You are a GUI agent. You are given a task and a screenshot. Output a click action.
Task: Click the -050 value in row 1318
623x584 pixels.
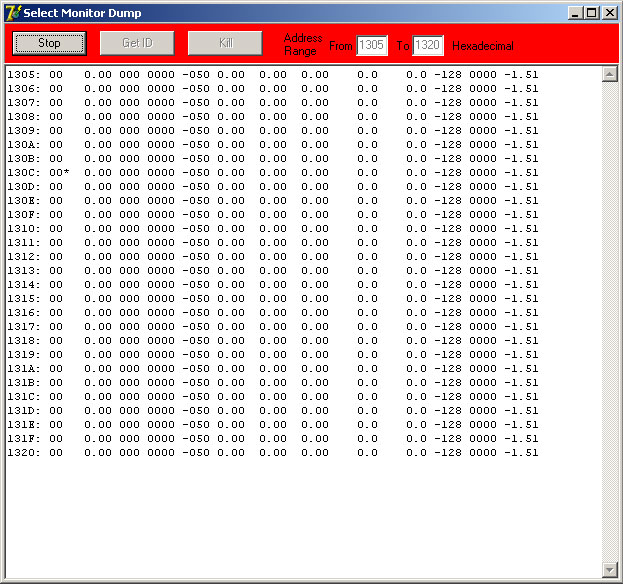[196, 341]
